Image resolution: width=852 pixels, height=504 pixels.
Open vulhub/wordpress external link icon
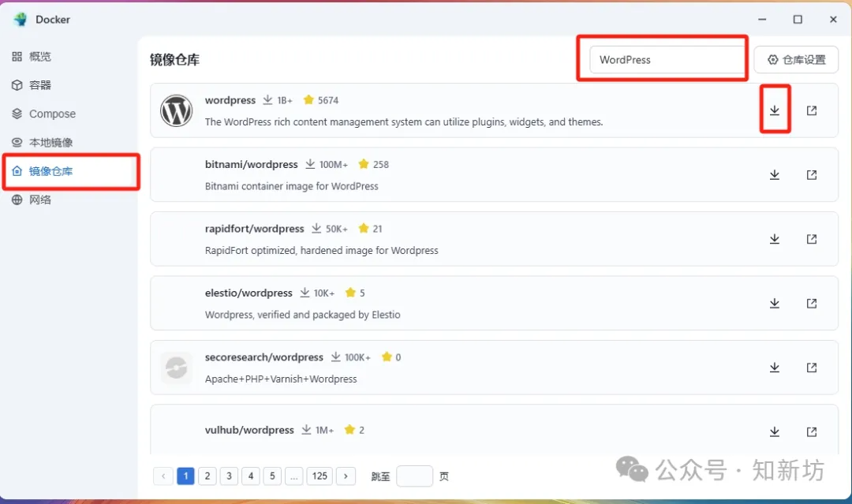point(811,431)
